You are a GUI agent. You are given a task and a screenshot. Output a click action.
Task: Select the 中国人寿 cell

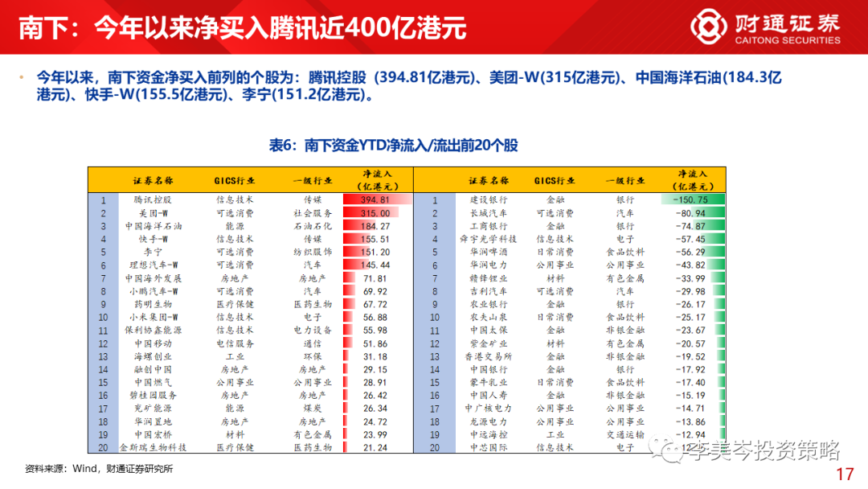[489, 396]
